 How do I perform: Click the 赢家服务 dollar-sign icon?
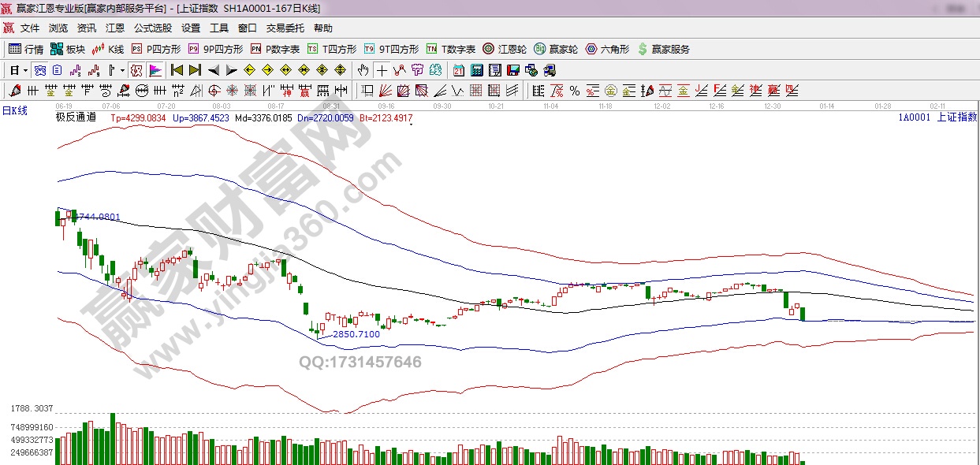(663, 49)
